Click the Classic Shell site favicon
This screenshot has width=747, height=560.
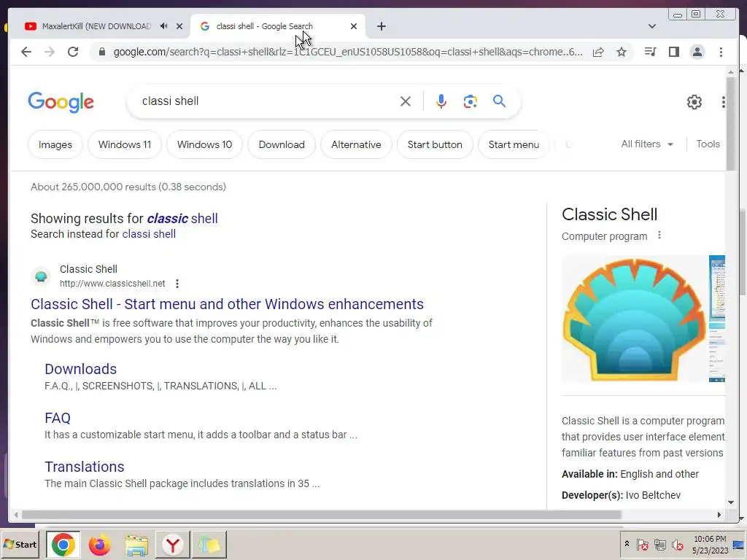[x=41, y=276]
